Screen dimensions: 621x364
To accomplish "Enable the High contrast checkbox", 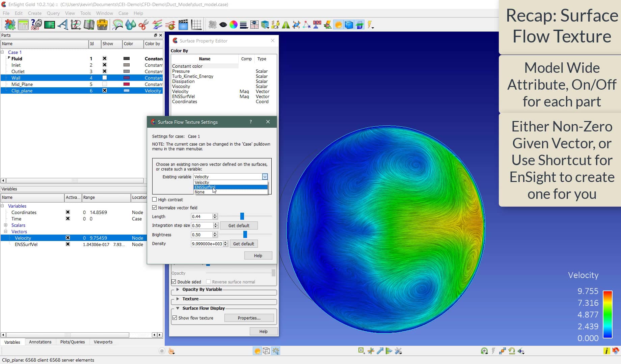I will pyautogui.click(x=154, y=200).
